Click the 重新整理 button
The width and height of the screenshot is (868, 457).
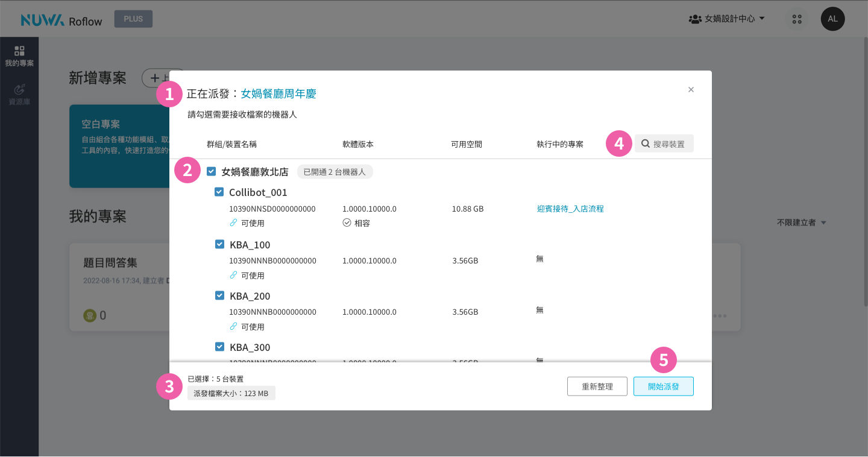(x=597, y=386)
